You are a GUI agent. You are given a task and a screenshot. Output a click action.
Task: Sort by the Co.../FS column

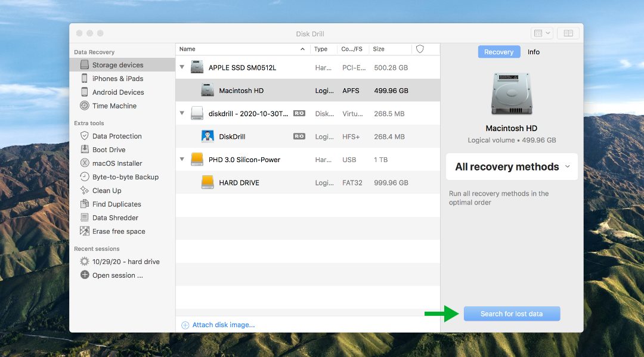click(x=352, y=49)
